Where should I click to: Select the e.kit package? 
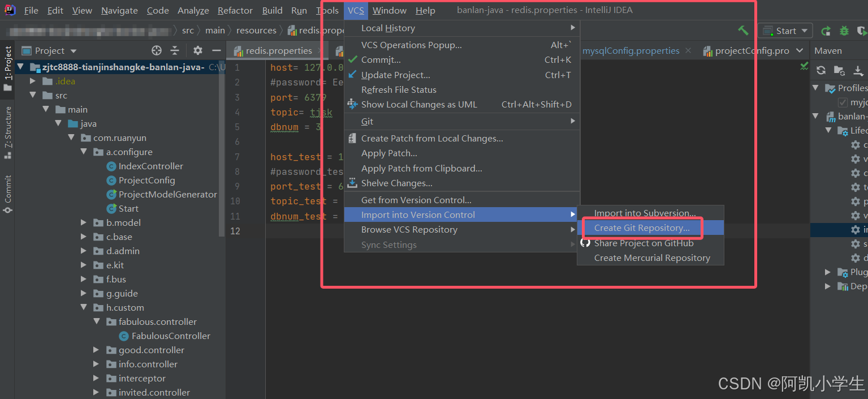tap(115, 265)
